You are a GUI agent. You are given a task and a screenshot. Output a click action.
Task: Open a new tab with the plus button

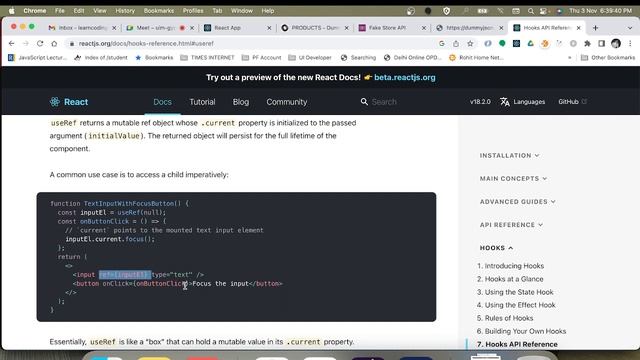(x=596, y=28)
